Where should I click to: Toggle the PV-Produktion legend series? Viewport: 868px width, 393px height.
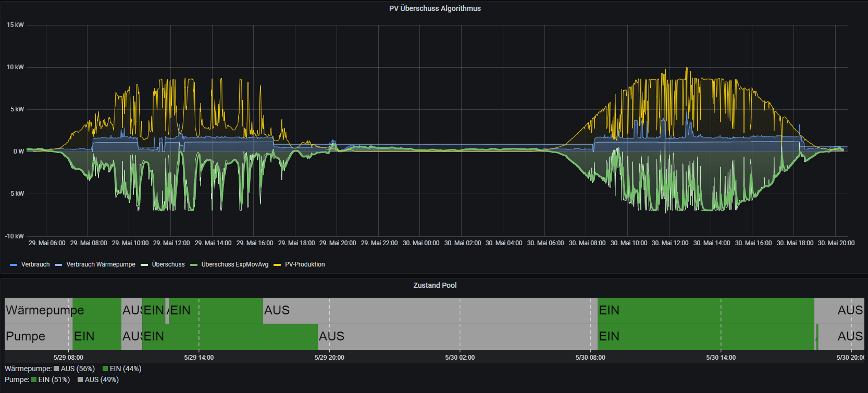(x=305, y=264)
